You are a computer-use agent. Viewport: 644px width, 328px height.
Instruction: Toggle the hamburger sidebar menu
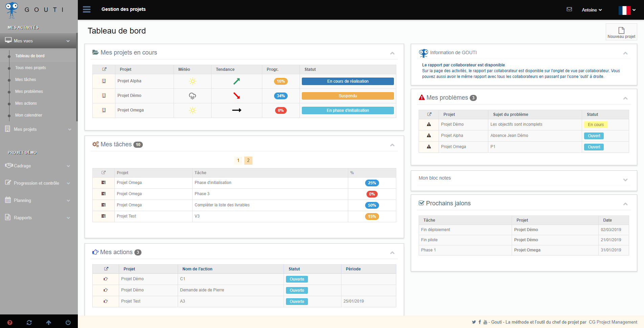tap(87, 9)
